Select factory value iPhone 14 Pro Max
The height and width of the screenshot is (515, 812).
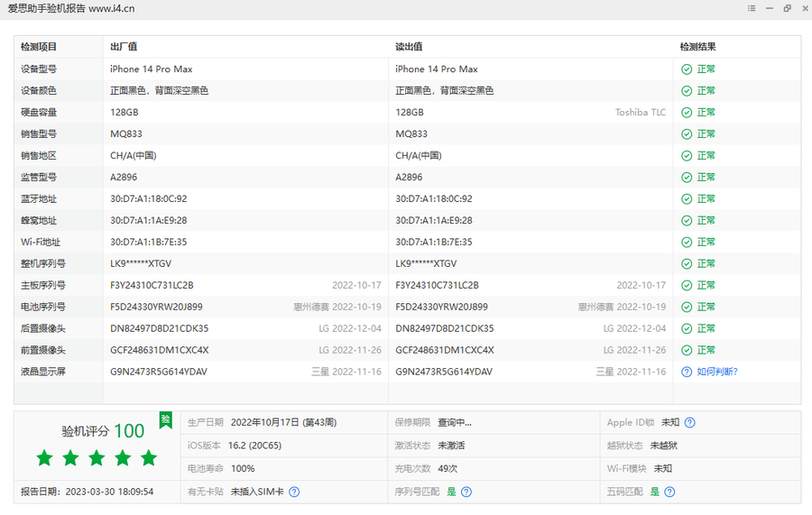pyautogui.click(x=152, y=69)
